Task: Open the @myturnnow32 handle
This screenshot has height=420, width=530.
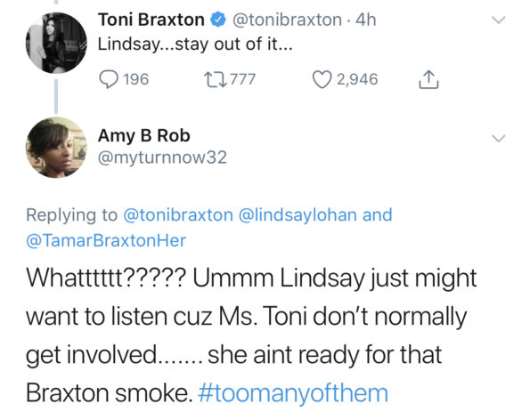Action: 162,157
